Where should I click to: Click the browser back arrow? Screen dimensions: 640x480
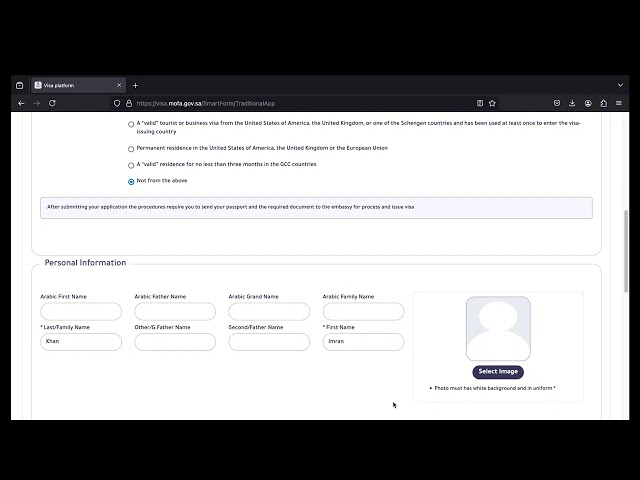21,103
